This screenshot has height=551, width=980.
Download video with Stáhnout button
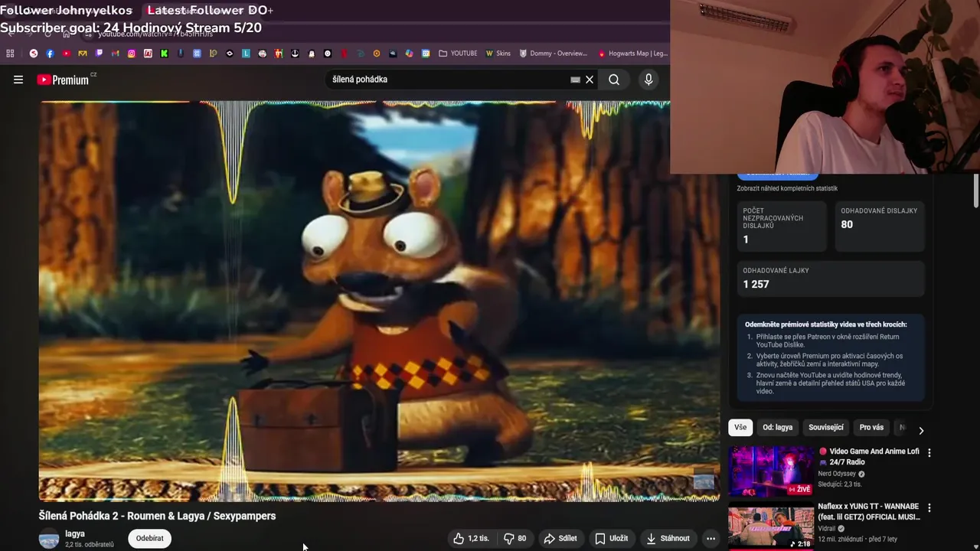pyautogui.click(x=668, y=539)
